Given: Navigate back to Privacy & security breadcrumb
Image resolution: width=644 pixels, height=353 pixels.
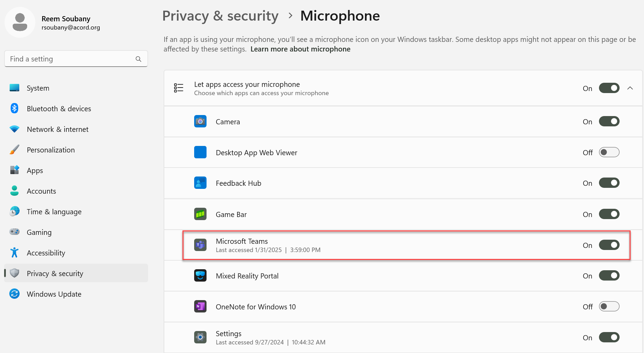Looking at the screenshot, I should (x=220, y=16).
